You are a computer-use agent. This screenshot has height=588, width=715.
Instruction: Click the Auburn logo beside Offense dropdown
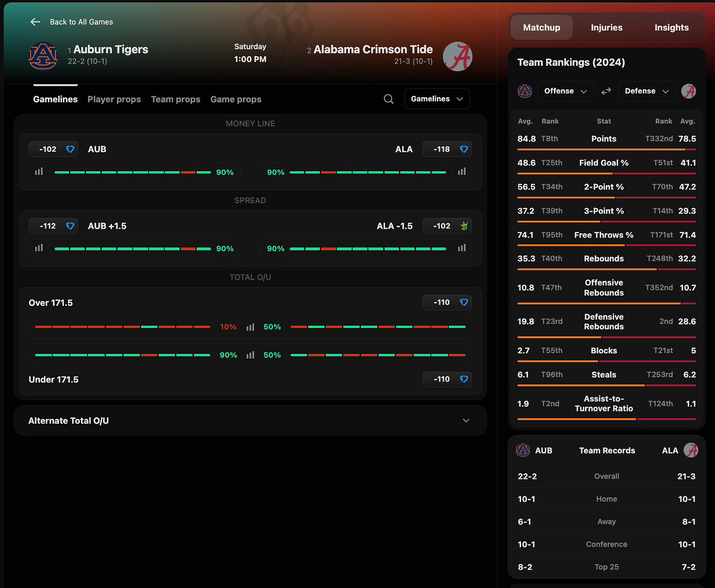coord(525,91)
